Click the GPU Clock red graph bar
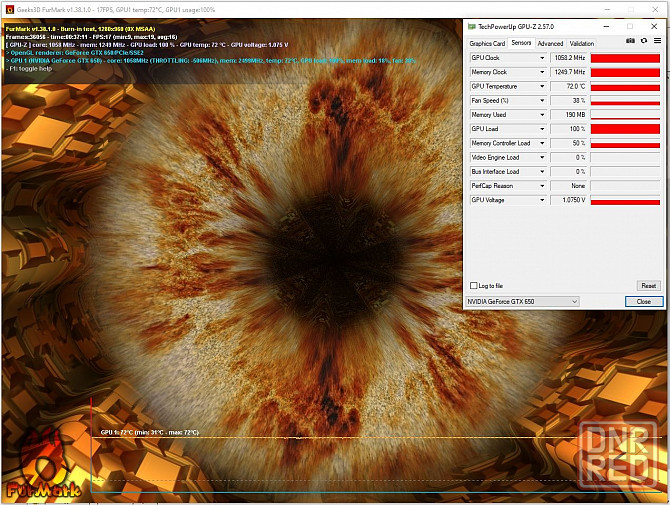Image resolution: width=670 pixels, height=505 pixels. point(625,58)
